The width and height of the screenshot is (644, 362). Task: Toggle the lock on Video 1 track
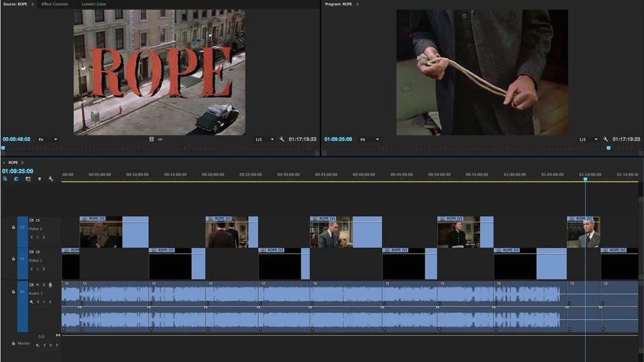pyautogui.click(x=14, y=259)
